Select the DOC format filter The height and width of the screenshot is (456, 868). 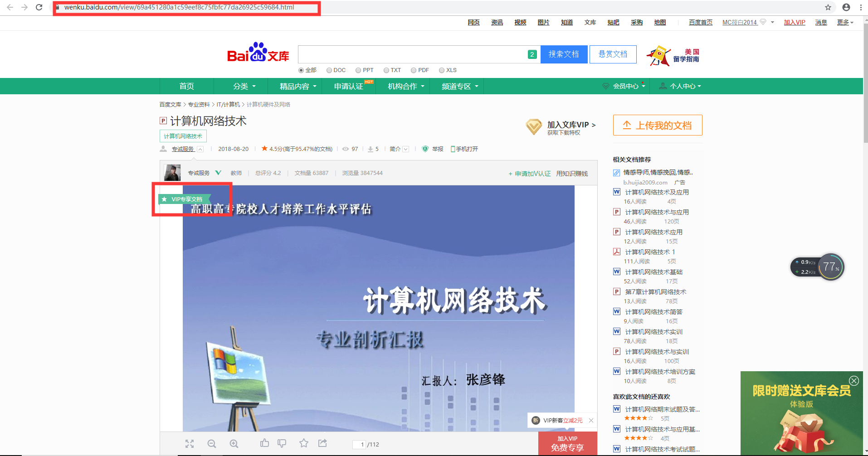coord(328,70)
